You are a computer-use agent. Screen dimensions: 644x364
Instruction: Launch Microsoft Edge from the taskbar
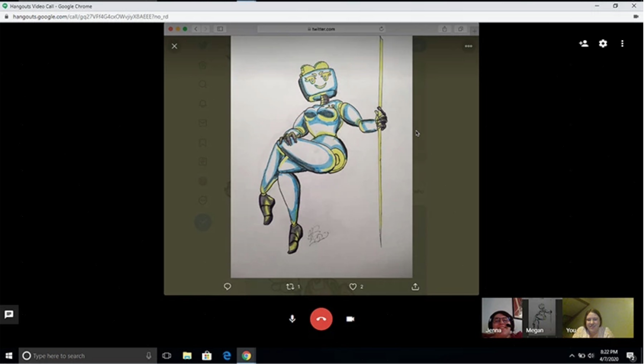(227, 355)
